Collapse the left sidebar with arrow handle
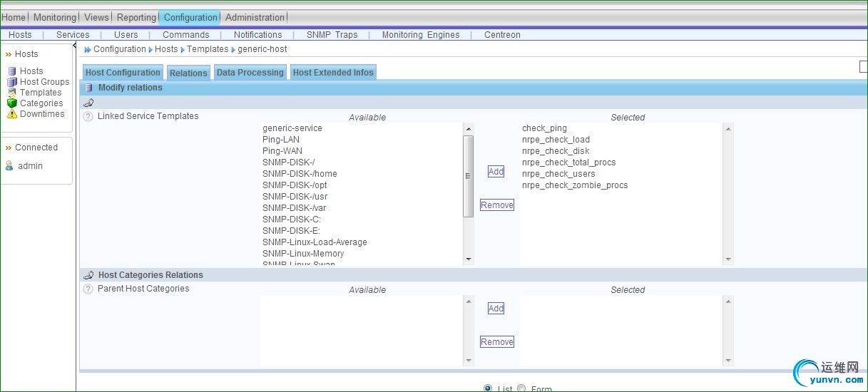Image resolution: width=868 pixels, height=392 pixels. [75, 46]
